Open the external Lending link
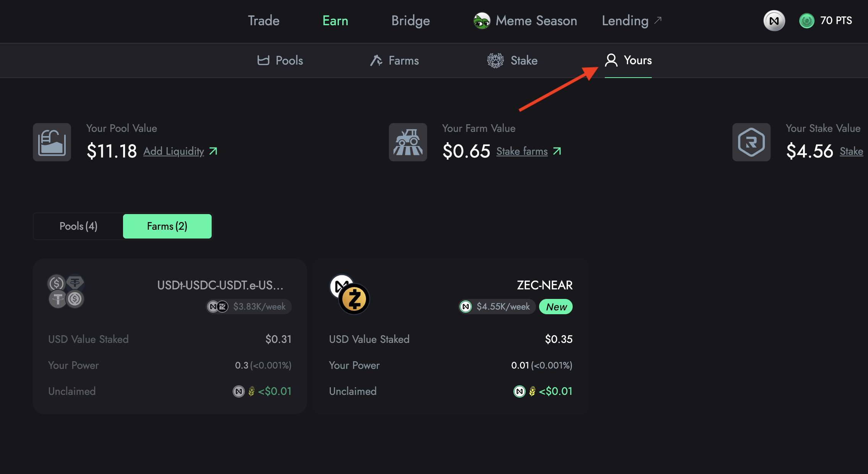Screen dimensions: 868x474 [631, 21]
